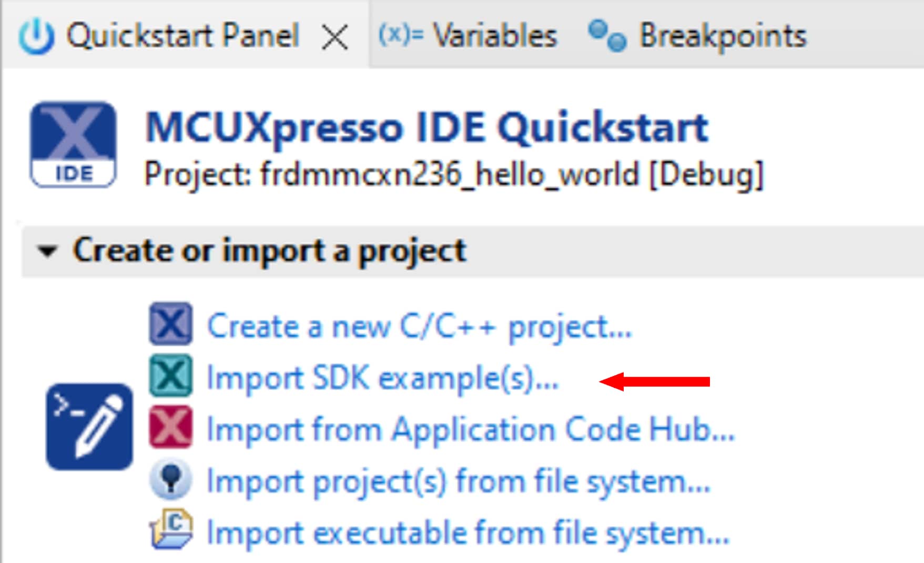The image size is (924, 563).
Task: Click the Create or import a project header
Action: [x=269, y=250]
